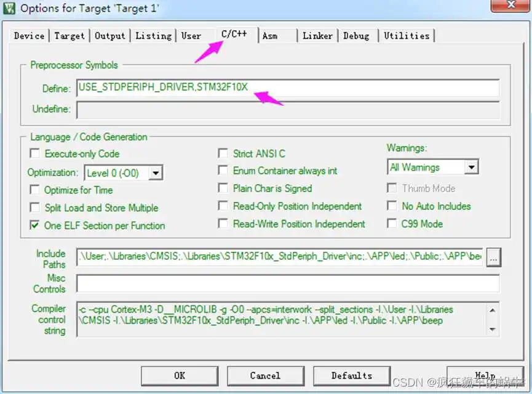Image resolution: width=532 pixels, height=394 pixels.
Task: Switch to the Linker tab
Action: pyautogui.click(x=317, y=36)
